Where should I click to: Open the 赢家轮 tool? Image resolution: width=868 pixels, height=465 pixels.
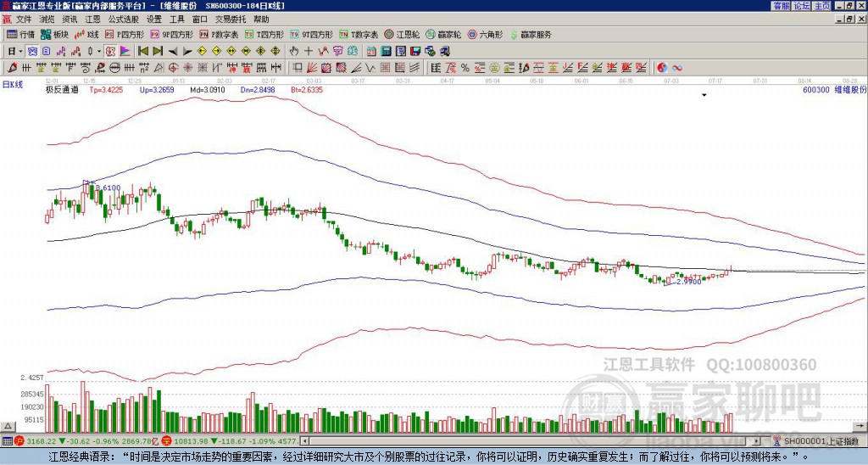click(443, 35)
